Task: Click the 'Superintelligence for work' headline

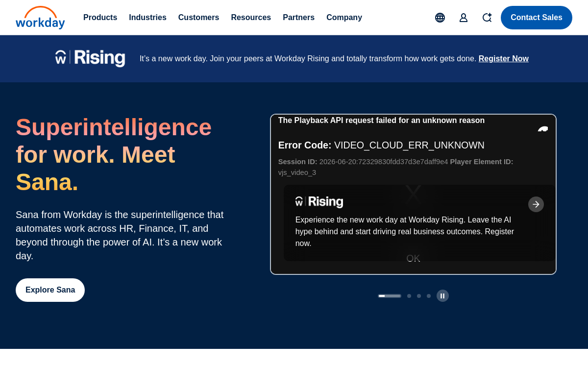Action: 114,154
